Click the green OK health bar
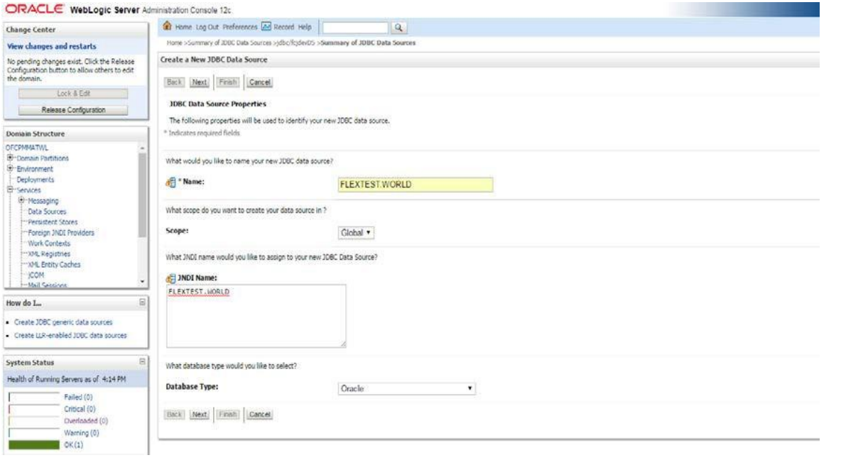 click(x=33, y=444)
